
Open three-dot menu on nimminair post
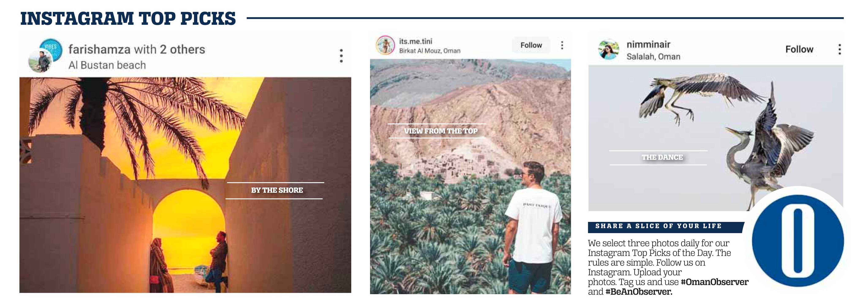coord(839,49)
